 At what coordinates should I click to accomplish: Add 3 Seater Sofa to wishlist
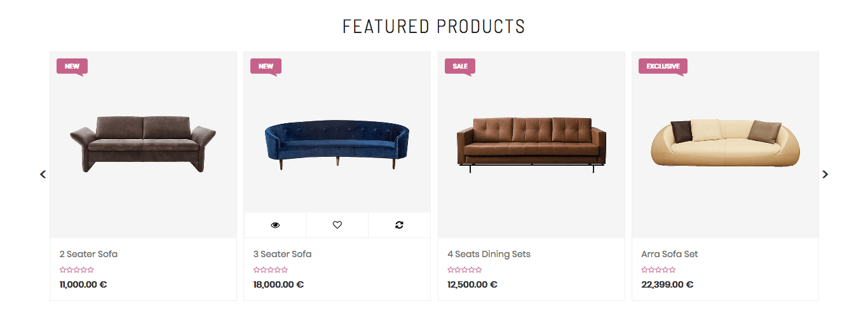pos(337,225)
